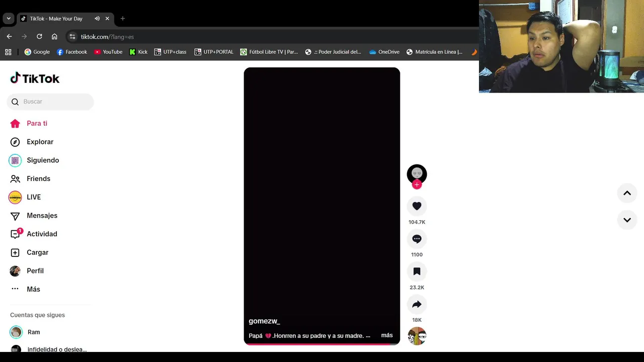Go to next video with down arrow
The height and width of the screenshot is (362, 644).
pyautogui.click(x=627, y=220)
